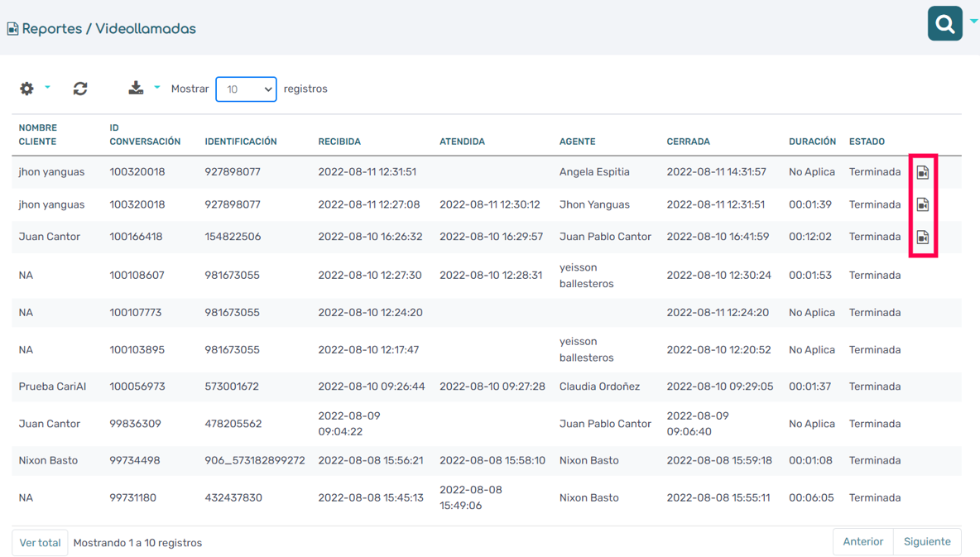Open the settings gear icon
980x557 pixels.
(26, 89)
